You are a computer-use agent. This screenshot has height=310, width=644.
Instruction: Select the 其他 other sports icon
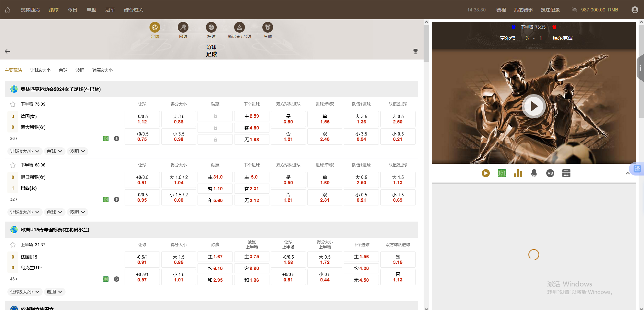coord(268,27)
